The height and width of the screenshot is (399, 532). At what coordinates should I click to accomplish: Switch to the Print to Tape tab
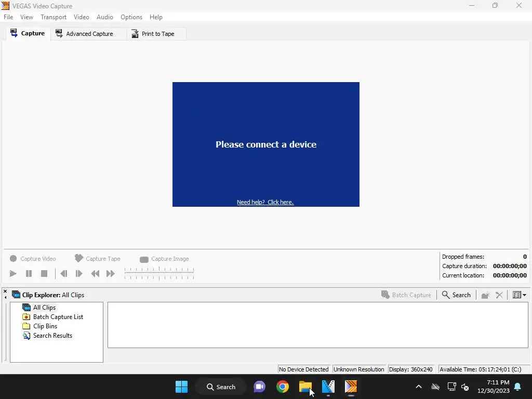coord(156,34)
